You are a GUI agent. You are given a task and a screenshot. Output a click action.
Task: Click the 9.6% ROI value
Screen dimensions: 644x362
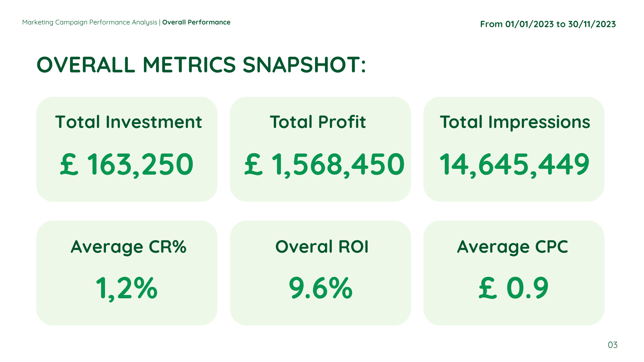321,288
